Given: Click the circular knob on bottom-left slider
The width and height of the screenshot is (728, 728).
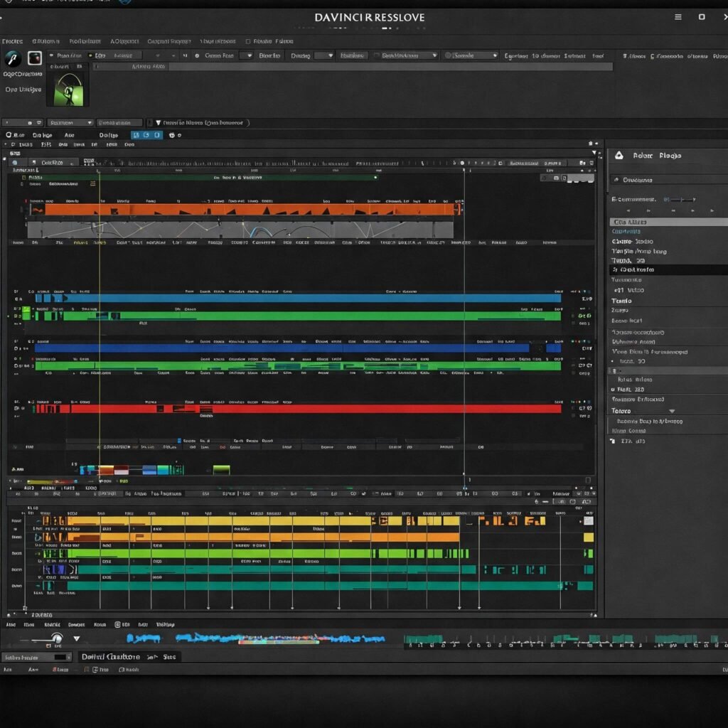Looking at the screenshot, I should point(57,638).
